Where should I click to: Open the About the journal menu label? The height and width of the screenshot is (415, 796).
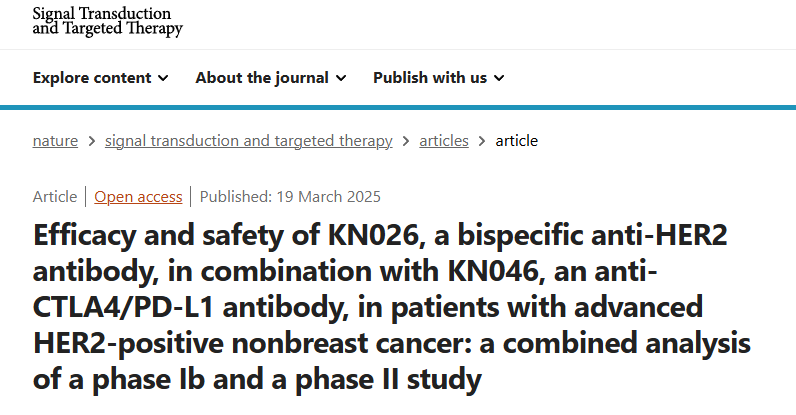tap(262, 78)
